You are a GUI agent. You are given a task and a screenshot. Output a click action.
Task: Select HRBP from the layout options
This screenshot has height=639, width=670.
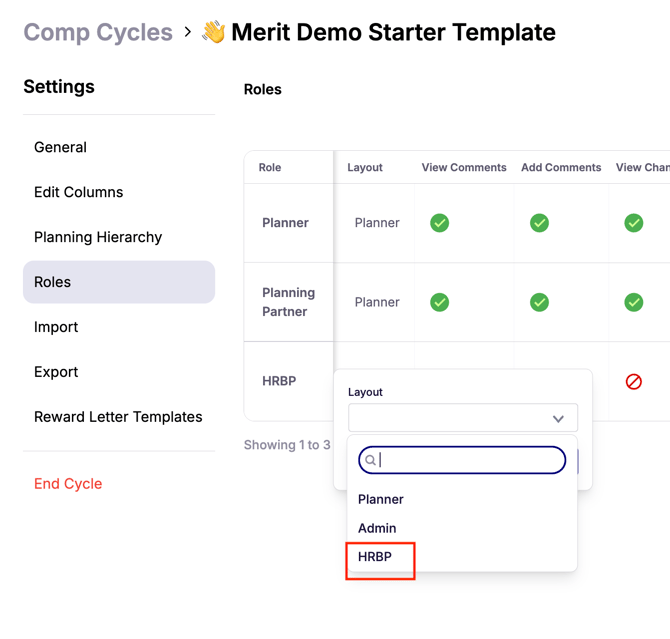click(x=375, y=557)
